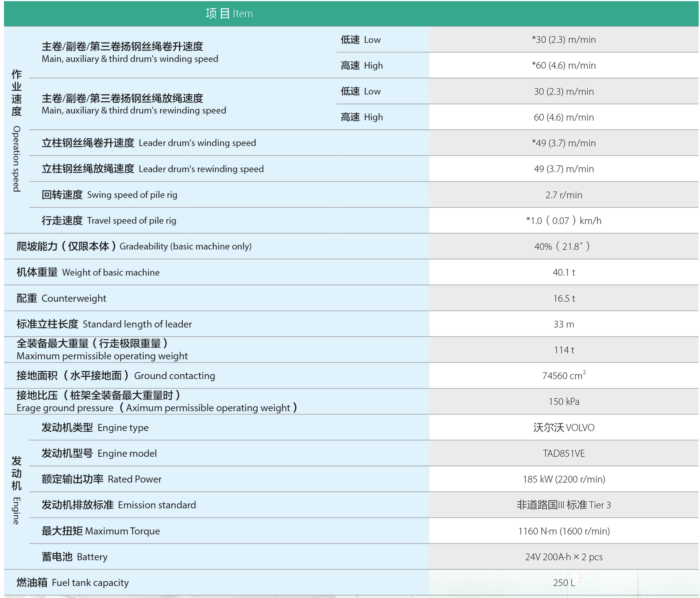The image size is (700, 598).
Task: Click swing speed value 2.7 r/min
Action: click(563, 195)
